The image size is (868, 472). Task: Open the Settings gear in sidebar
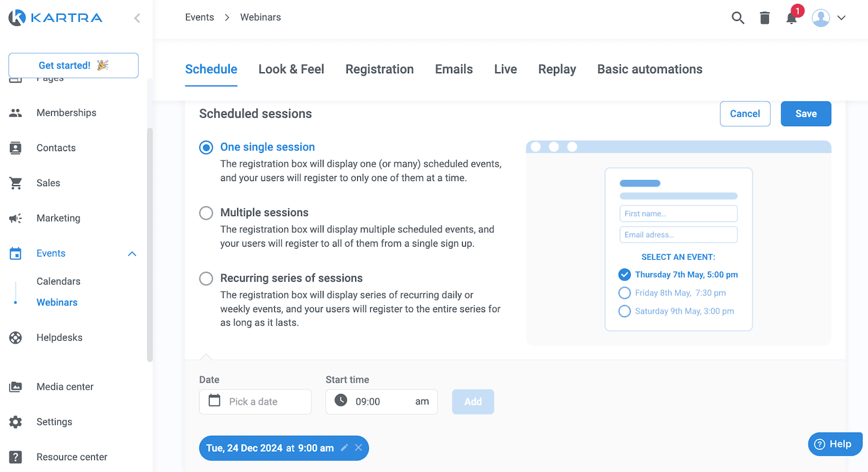16,422
